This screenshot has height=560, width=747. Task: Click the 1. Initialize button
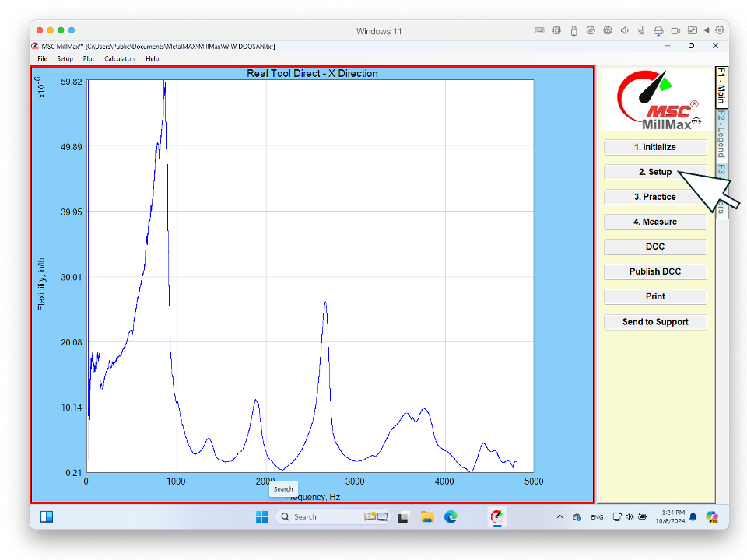click(655, 147)
